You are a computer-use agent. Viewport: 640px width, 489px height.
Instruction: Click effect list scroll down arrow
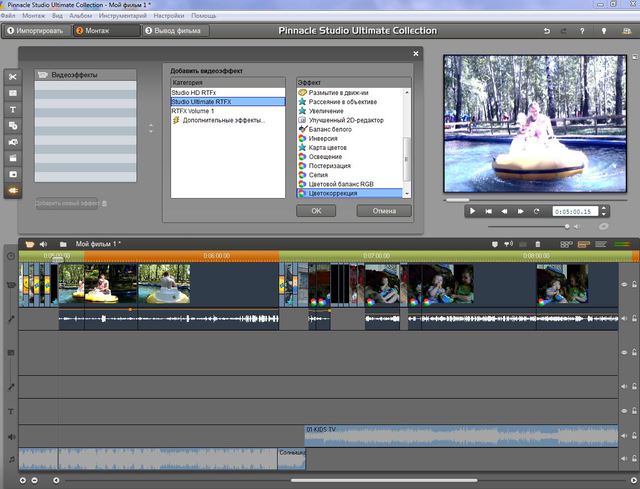[407, 193]
